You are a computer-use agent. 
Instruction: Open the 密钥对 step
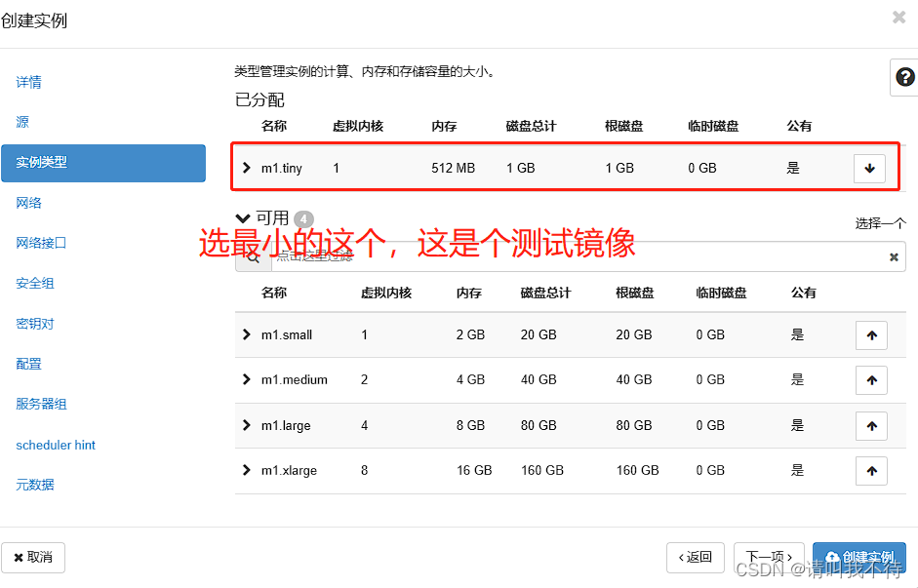pyautogui.click(x=33, y=323)
